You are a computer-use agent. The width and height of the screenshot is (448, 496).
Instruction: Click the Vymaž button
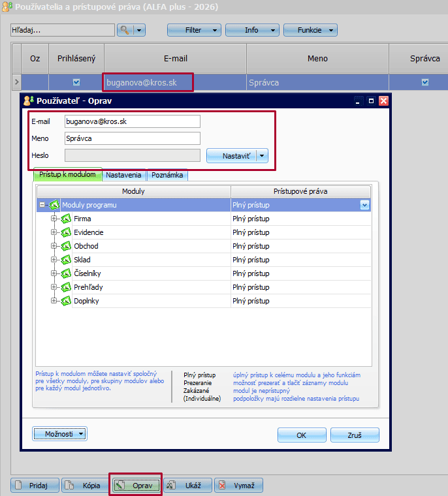(x=238, y=486)
